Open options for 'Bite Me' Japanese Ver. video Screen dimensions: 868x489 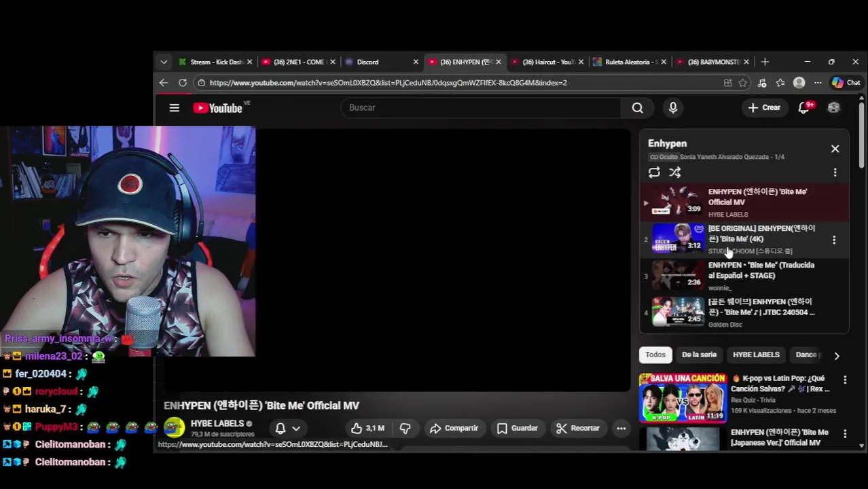point(845,433)
